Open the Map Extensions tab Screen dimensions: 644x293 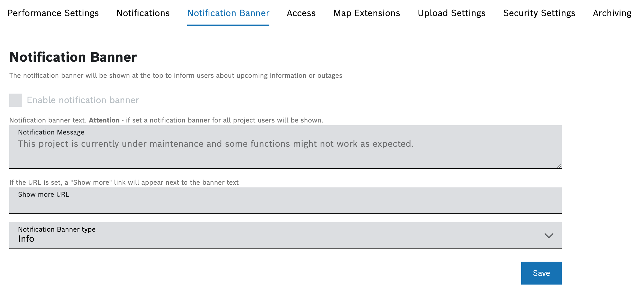coord(366,13)
